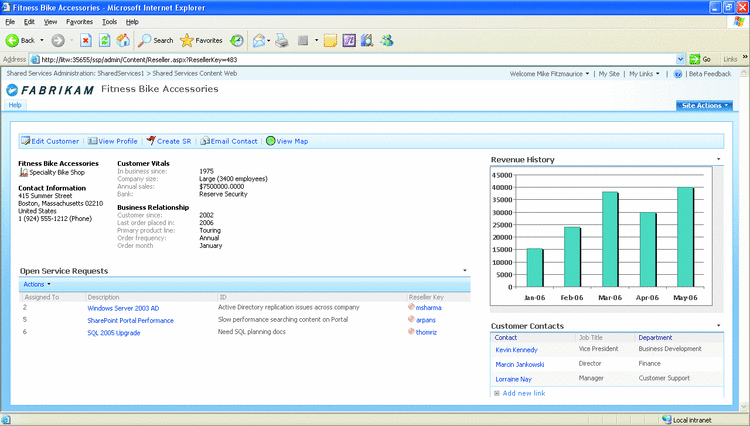Stop page loading with red X icon
The image size is (750, 426).
(86, 41)
